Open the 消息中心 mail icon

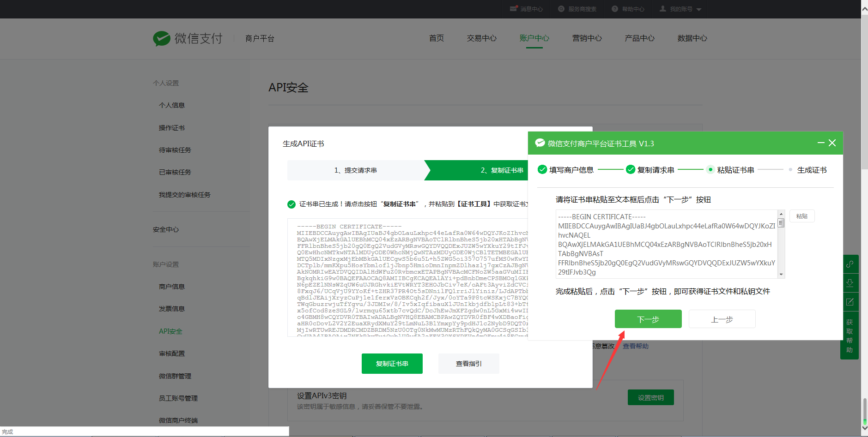pos(513,9)
